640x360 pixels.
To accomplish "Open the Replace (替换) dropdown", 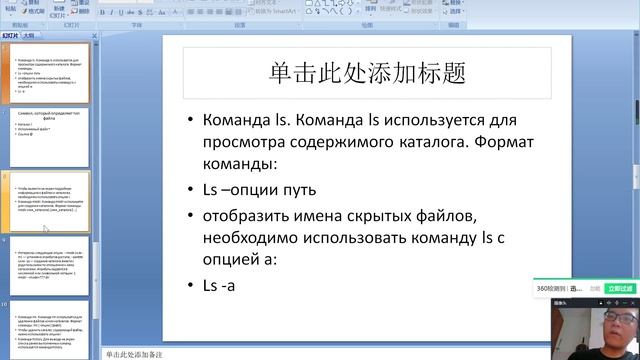I will (453, 3).
